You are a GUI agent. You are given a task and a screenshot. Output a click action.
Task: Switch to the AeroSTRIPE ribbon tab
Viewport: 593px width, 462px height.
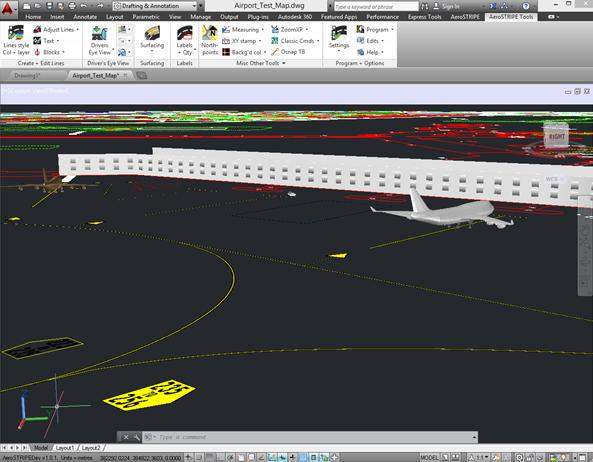465,17
